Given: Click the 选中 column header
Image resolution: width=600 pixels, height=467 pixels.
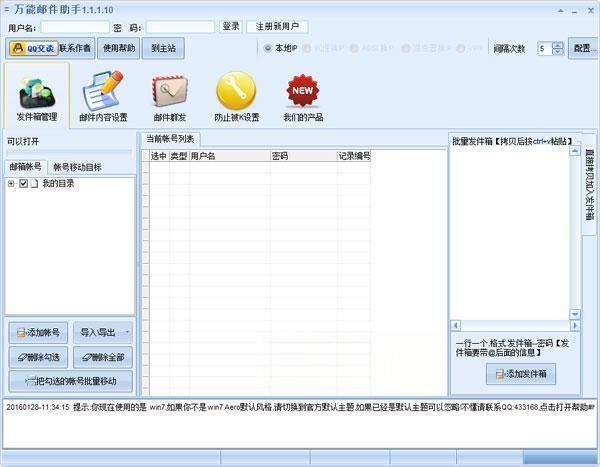Looking at the screenshot, I should [x=159, y=156].
